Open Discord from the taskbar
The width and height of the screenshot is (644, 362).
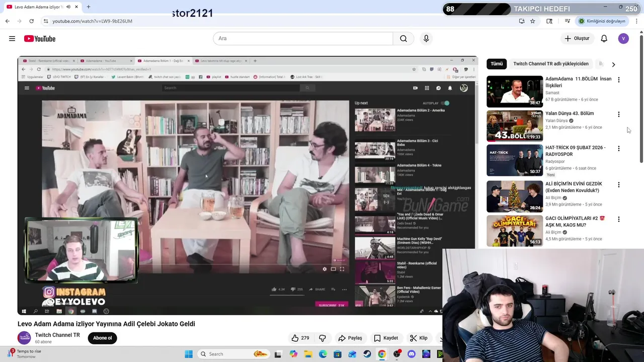(412, 354)
